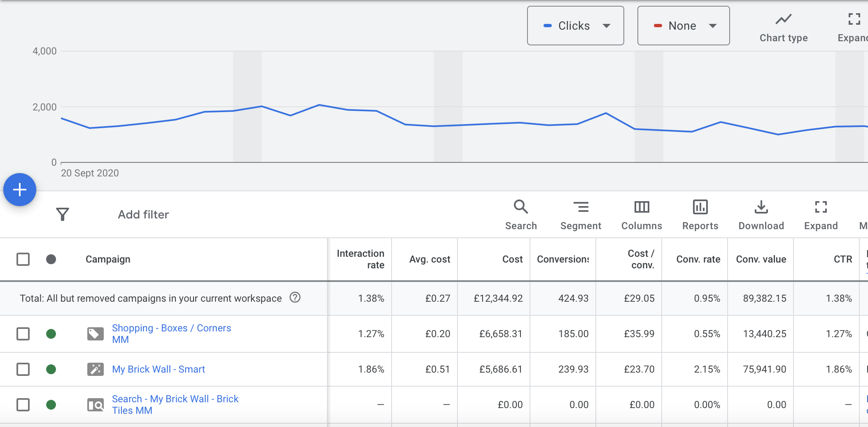Open the Search tool above the table
Screen dimensions: 868x427
click(x=521, y=214)
